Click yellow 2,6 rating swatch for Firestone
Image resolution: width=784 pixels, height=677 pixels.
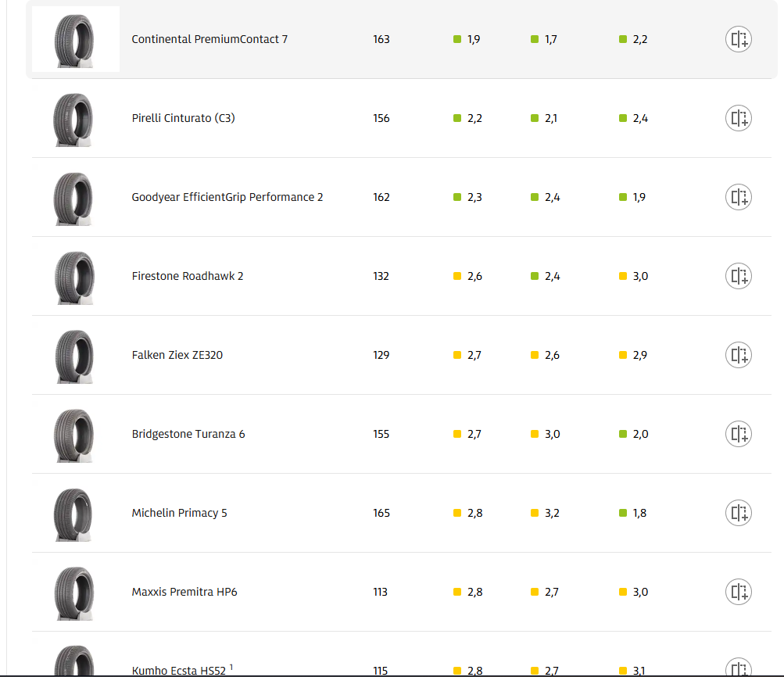tap(457, 276)
